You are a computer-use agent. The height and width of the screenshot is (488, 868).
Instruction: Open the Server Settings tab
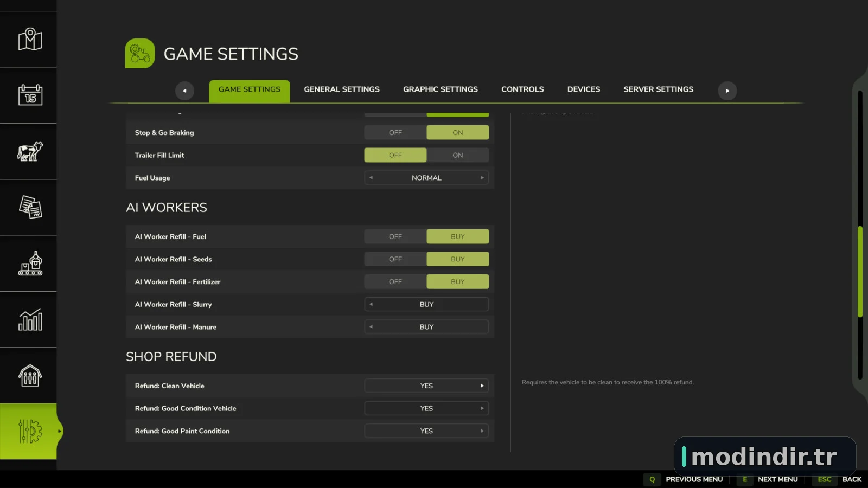[x=659, y=89]
